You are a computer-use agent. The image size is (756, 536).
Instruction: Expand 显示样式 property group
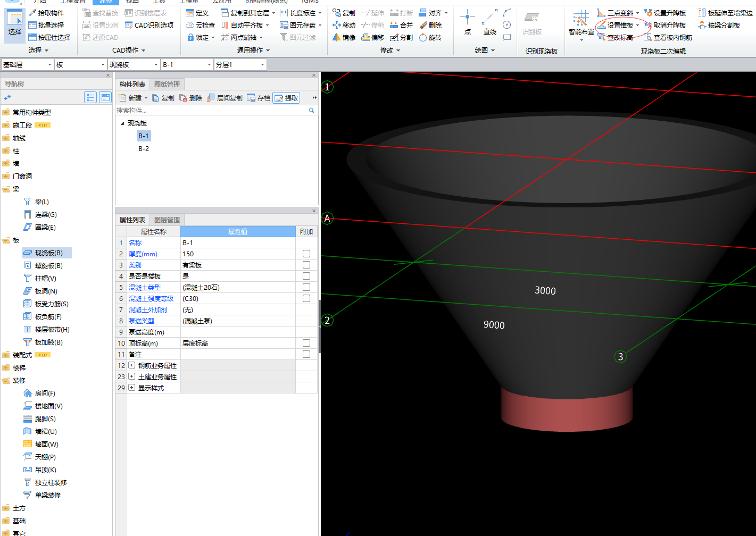pyautogui.click(x=132, y=388)
